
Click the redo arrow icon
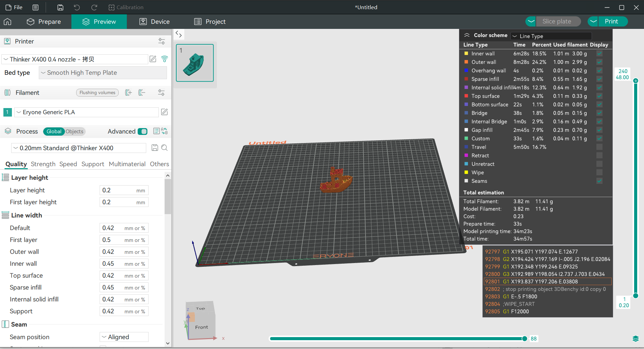(94, 7)
